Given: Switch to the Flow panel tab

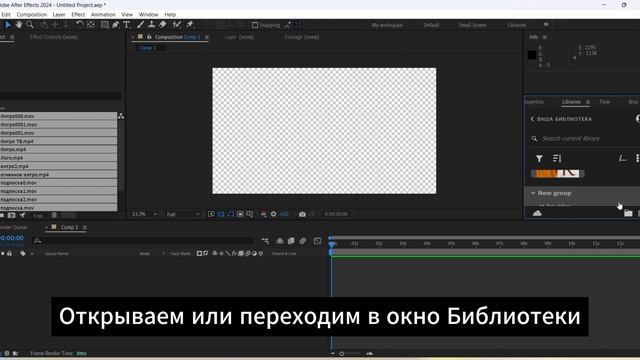Looking at the screenshot, I should (605, 102).
